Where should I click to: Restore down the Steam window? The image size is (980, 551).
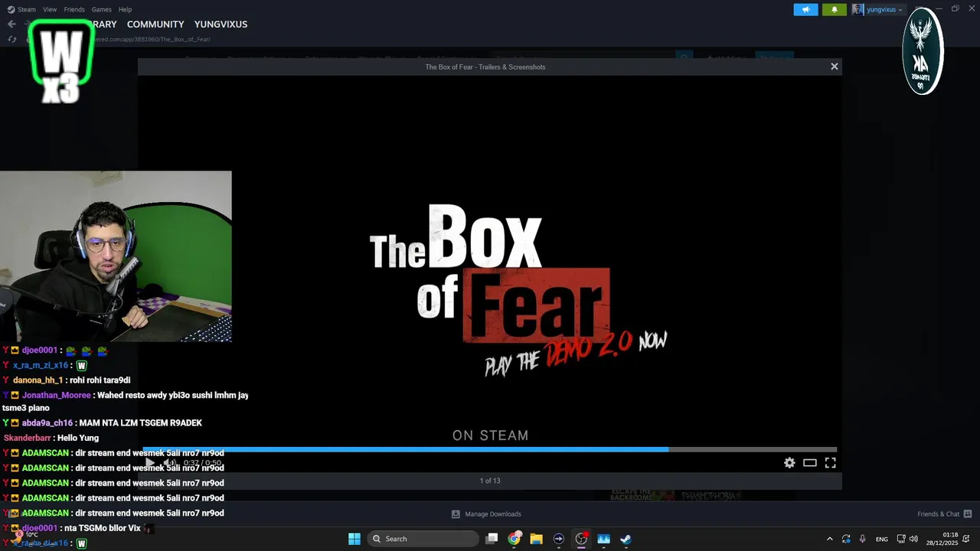(x=955, y=8)
